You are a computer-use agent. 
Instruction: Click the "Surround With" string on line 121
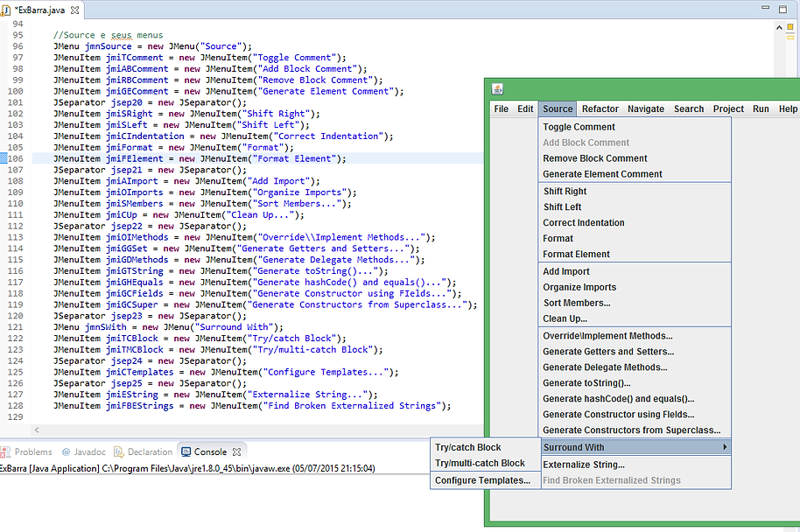(234, 327)
